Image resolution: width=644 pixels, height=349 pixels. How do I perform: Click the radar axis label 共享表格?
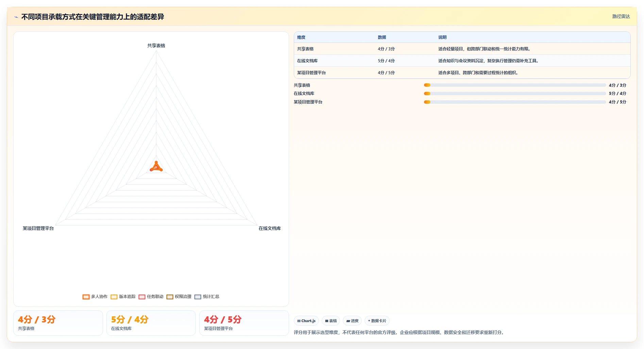[x=156, y=46]
